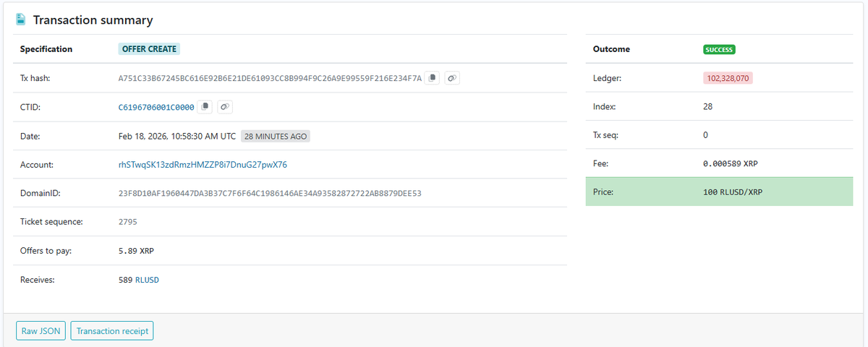
Task: Click the Date: label
Action: pyautogui.click(x=30, y=136)
